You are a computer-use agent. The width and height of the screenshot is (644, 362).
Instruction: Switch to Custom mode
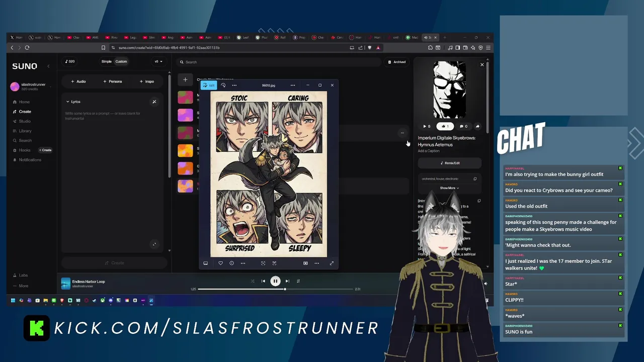tap(121, 61)
